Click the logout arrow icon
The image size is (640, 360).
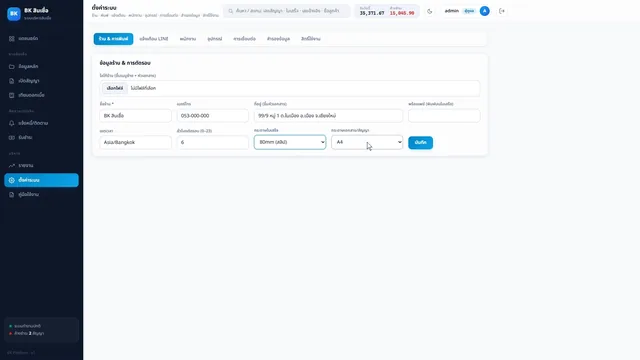502,11
